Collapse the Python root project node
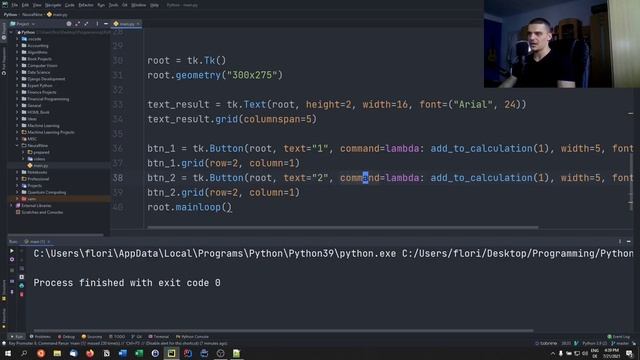 coord(12,32)
